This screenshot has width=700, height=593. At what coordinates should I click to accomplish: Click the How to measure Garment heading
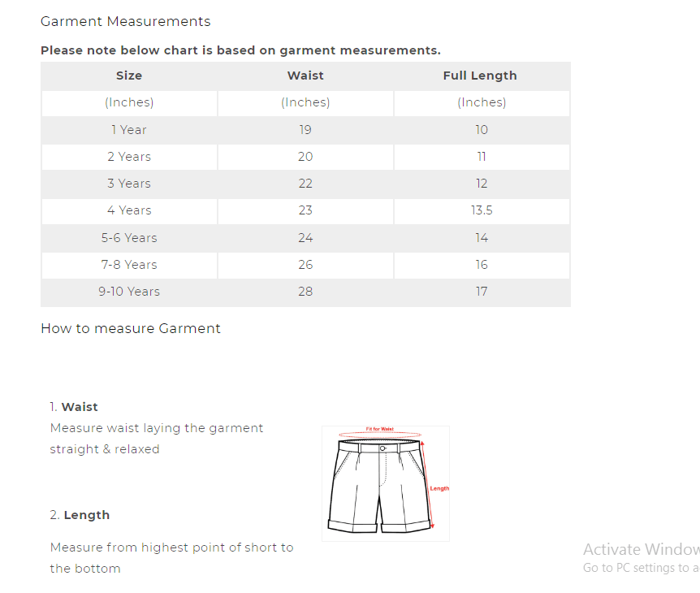coord(131,329)
